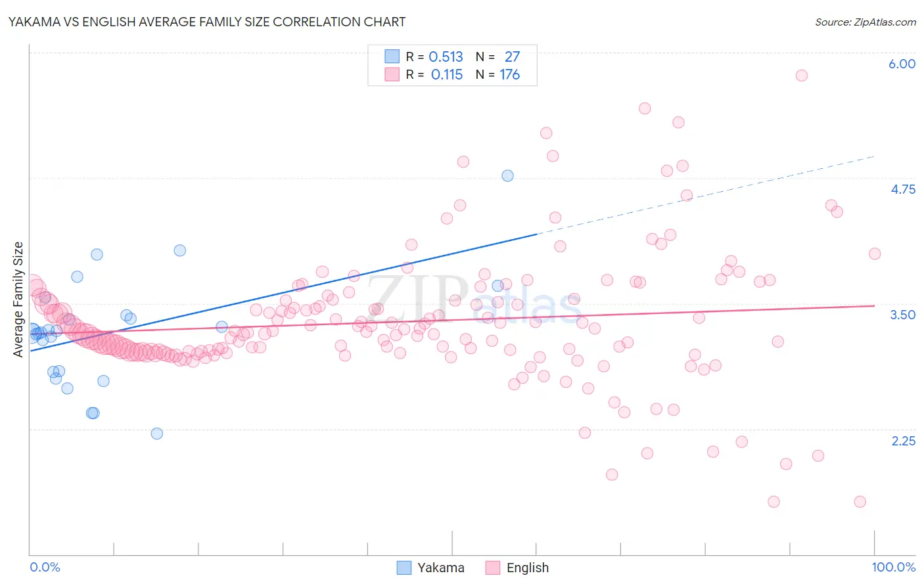
Task: Click the ZIPatlas watermark in chart center
Action: (x=474, y=300)
